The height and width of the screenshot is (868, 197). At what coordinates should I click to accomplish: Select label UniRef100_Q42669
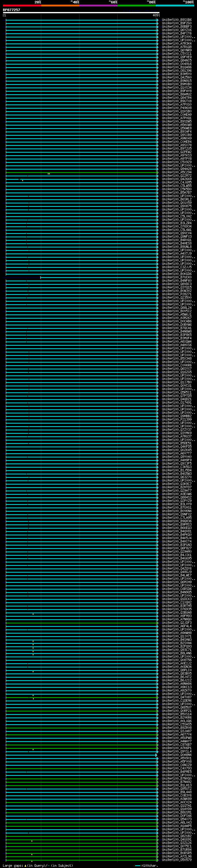(176, 179)
